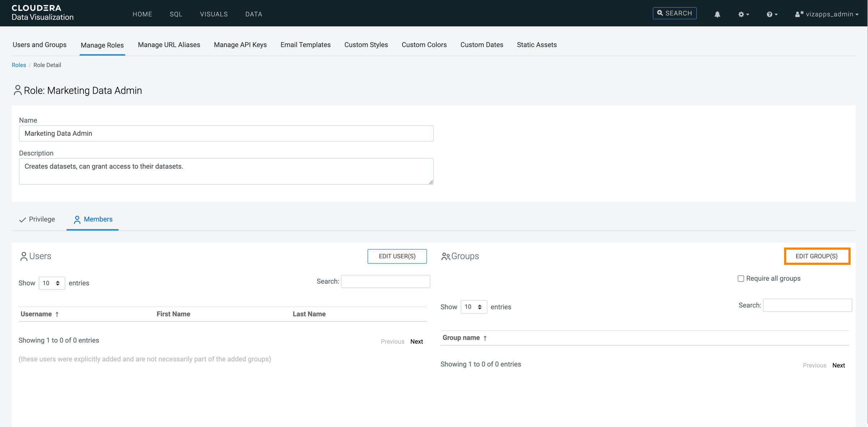Click the EDIT USER(S) button
Image resolution: width=868 pixels, height=427 pixels.
[x=397, y=256]
